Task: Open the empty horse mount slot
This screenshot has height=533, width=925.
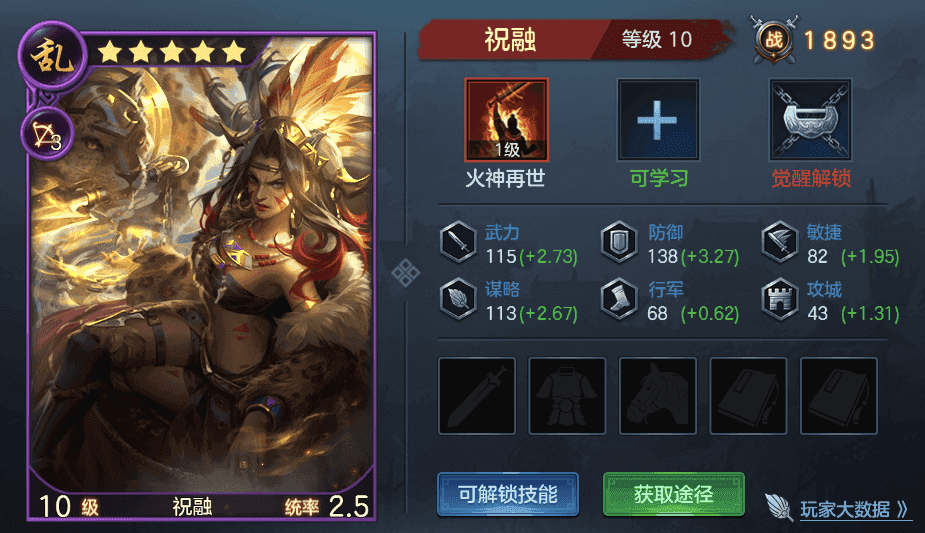Action: (x=658, y=396)
